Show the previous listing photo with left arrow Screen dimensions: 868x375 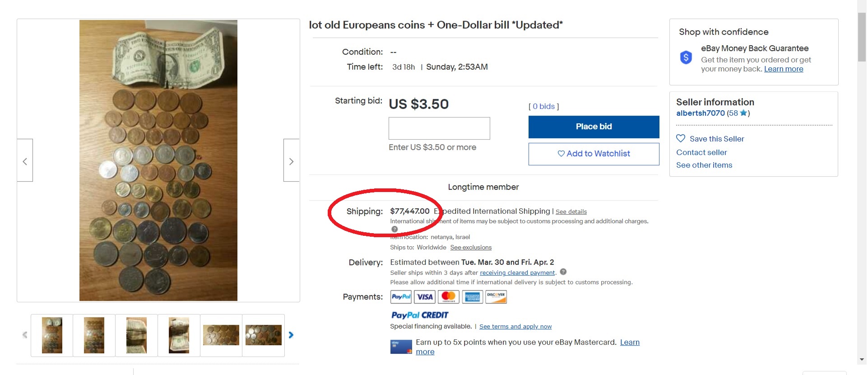25,160
